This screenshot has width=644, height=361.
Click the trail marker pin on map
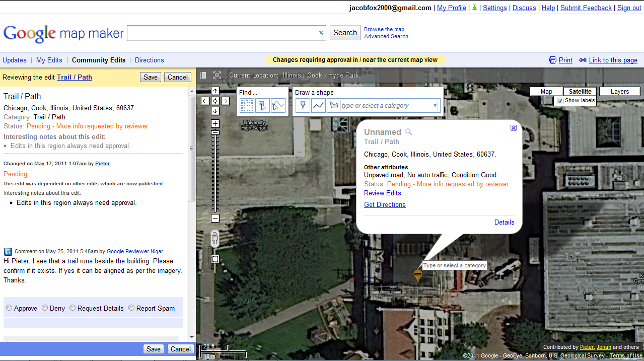point(417,276)
